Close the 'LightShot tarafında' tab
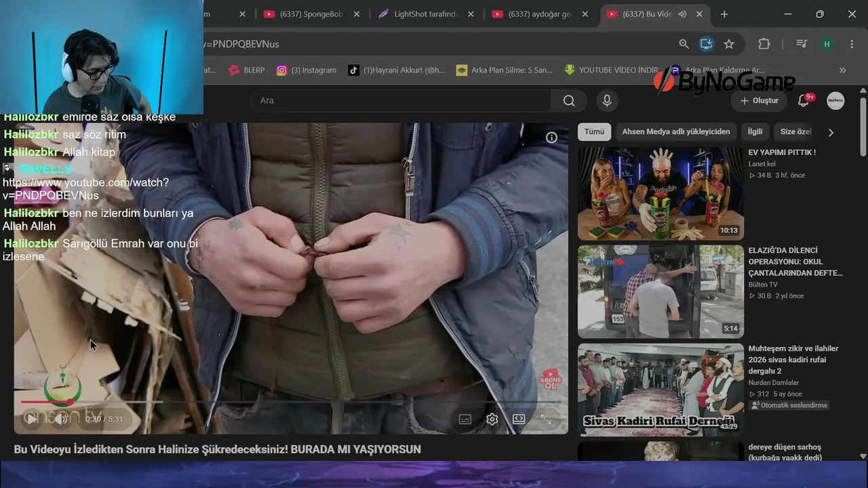 pyautogui.click(x=471, y=14)
